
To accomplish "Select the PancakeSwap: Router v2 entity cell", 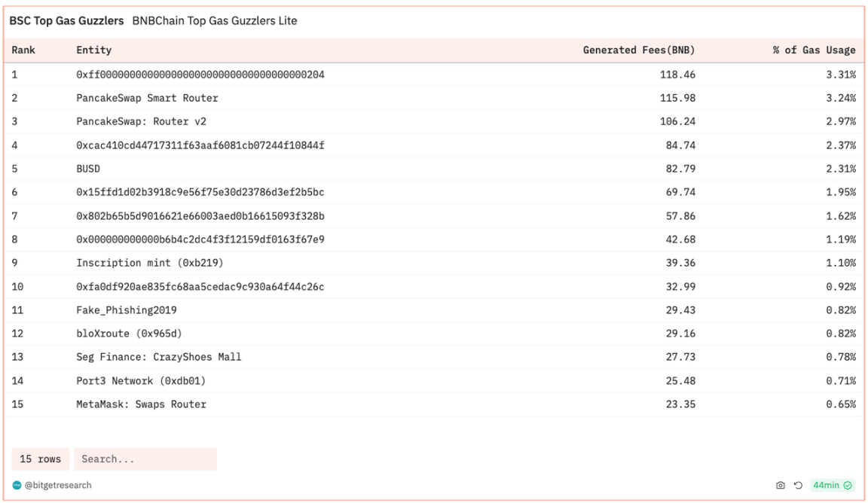I will tap(141, 121).
